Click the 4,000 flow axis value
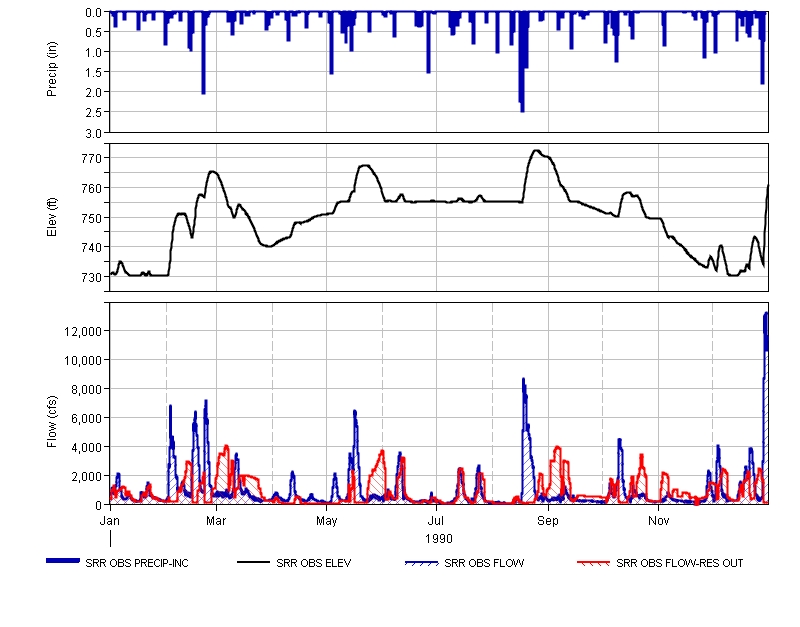800x627 pixels. 86,447
